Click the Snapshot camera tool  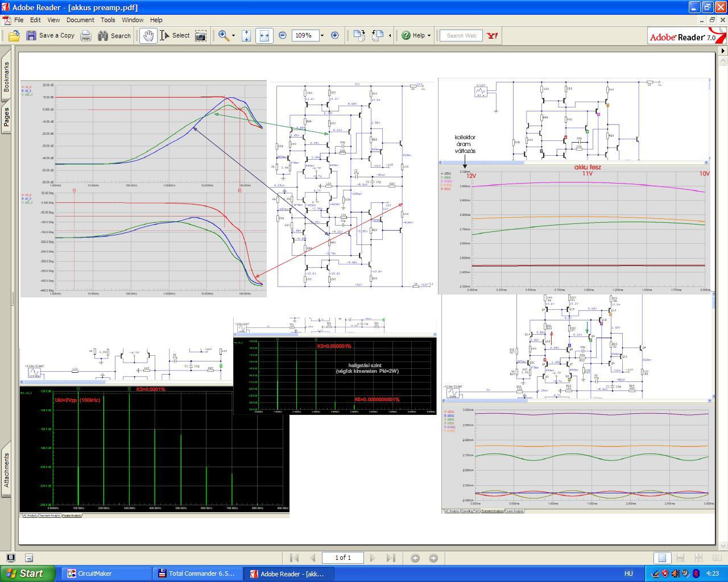click(x=201, y=36)
